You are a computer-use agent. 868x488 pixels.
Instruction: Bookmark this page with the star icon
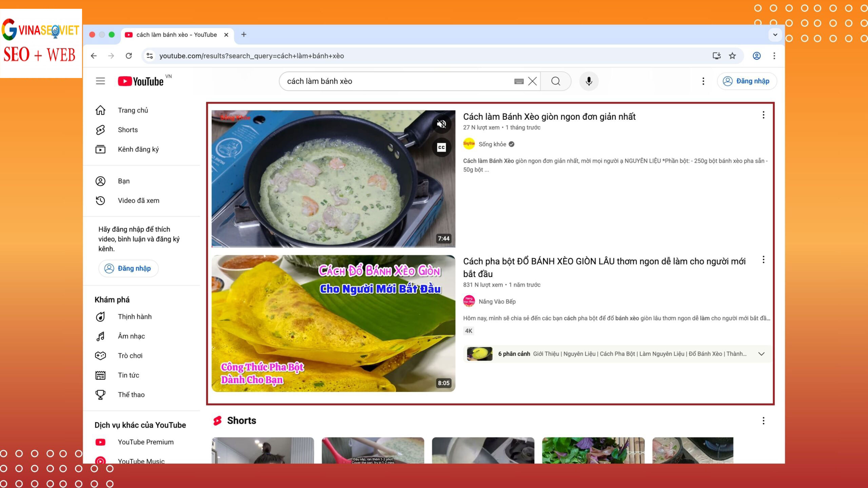click(732, 56)
